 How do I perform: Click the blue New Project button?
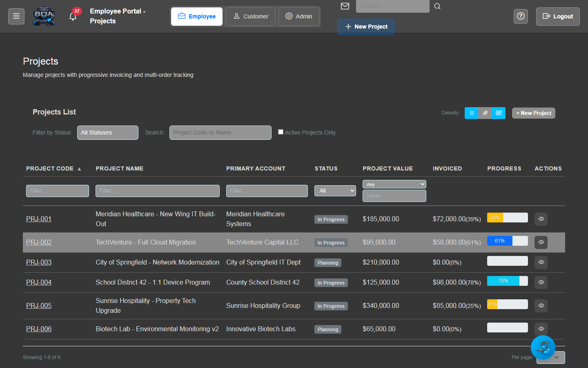(365, 27)
